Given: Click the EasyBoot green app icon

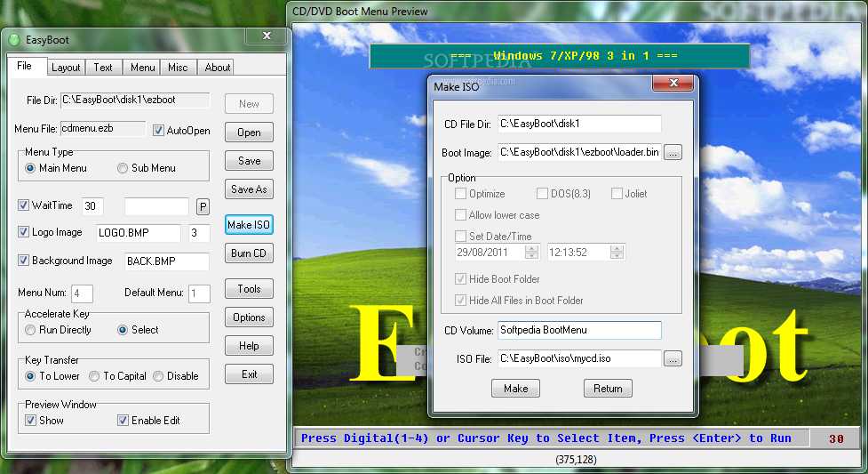Looking at the screenshot, I should 15,40.
